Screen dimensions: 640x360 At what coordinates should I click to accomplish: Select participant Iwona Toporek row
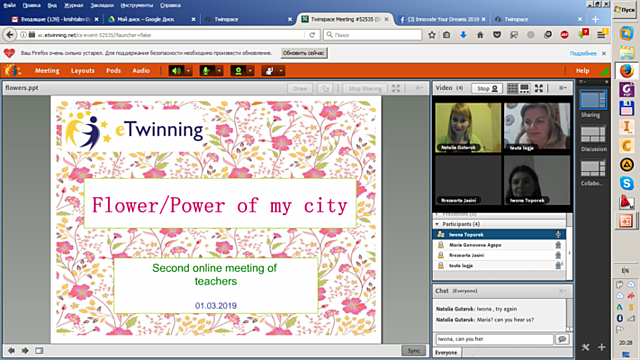click(500, 235)
